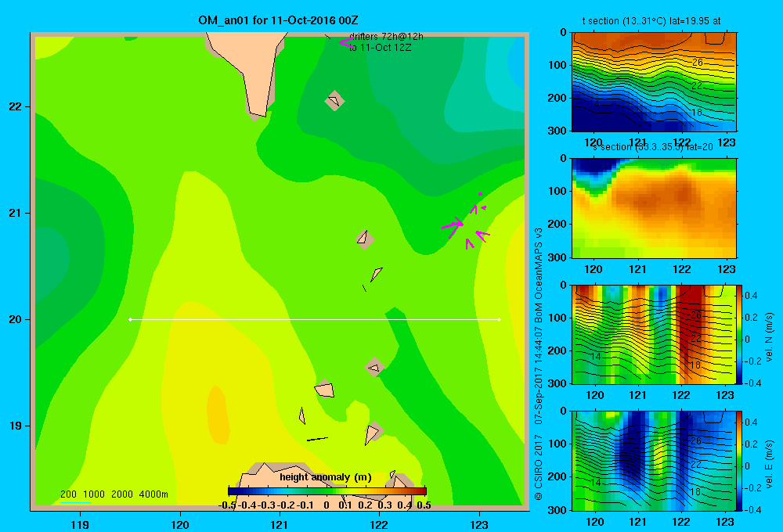Click longitude label 120 below the main map
This screenshot has height=532, width=783.
180,524
